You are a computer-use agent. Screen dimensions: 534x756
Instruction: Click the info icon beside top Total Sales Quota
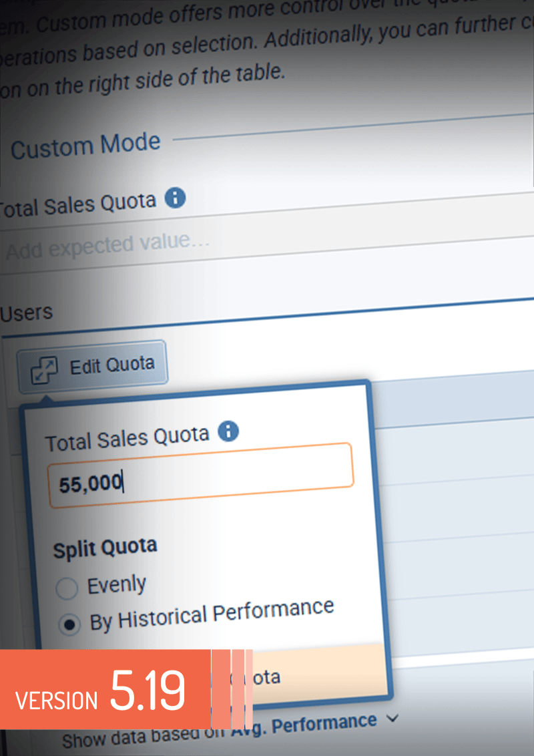(175, 198)
